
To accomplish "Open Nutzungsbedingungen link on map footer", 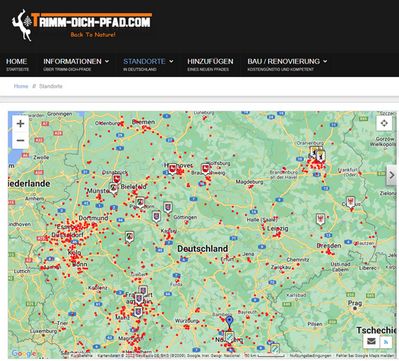I will coord(310,356).
